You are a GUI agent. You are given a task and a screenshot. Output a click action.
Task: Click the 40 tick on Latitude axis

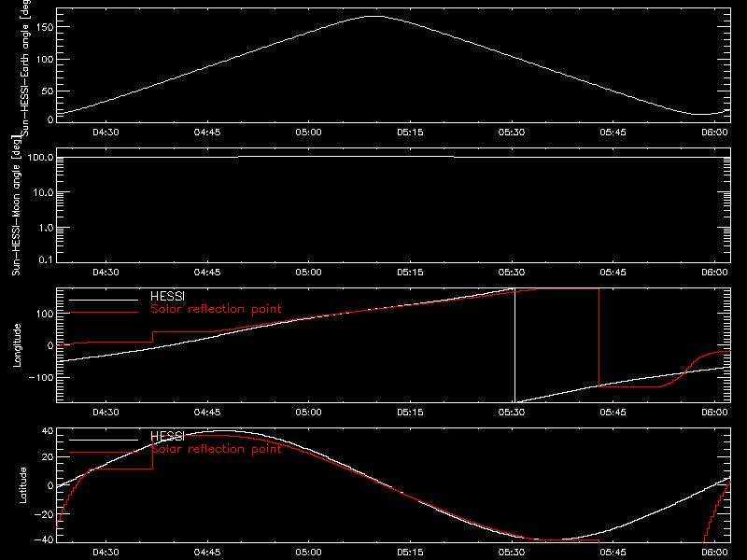(48, 431)
